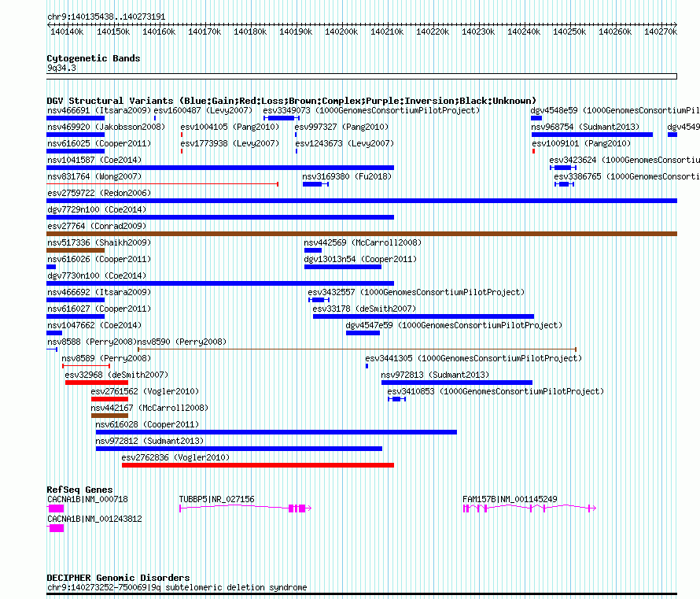Viewport: 700px width, 599px height.
Task: Select esv33178 (deSmith2007) label
Action: (x=364, y=309)
